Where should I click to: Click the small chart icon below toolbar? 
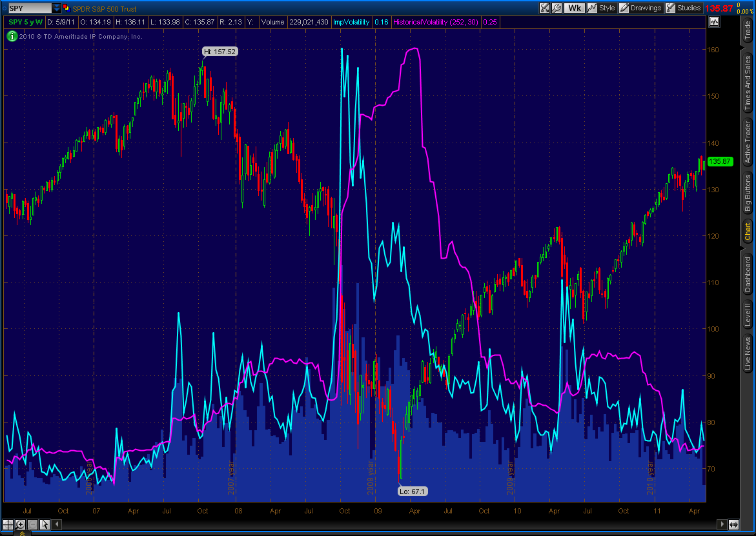713,22
